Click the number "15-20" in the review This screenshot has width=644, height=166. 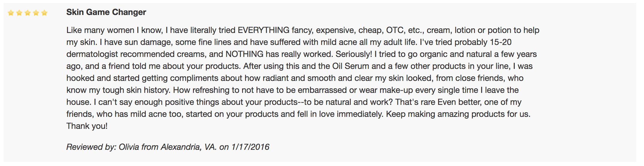coord(500,42)
